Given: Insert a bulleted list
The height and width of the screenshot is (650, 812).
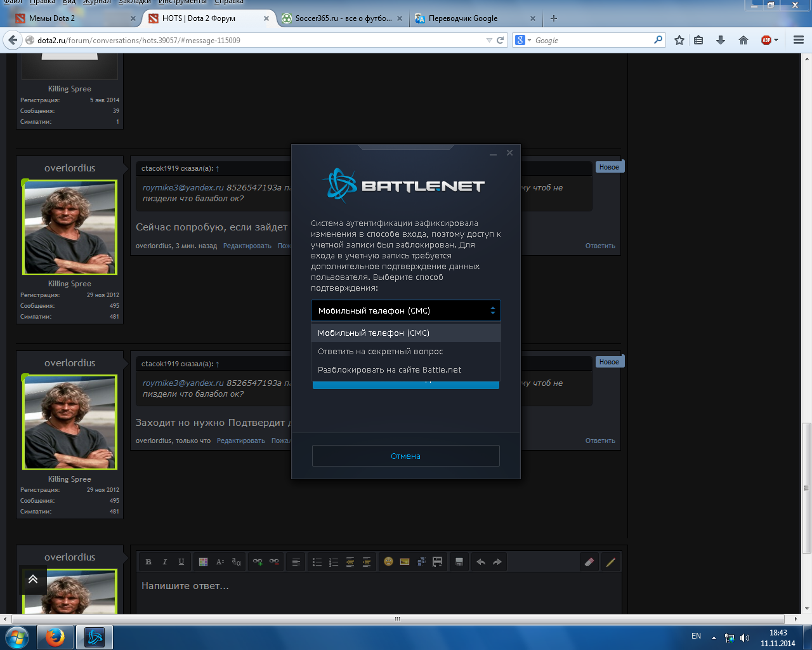Looking at the screenshot, I should [317, 562].
